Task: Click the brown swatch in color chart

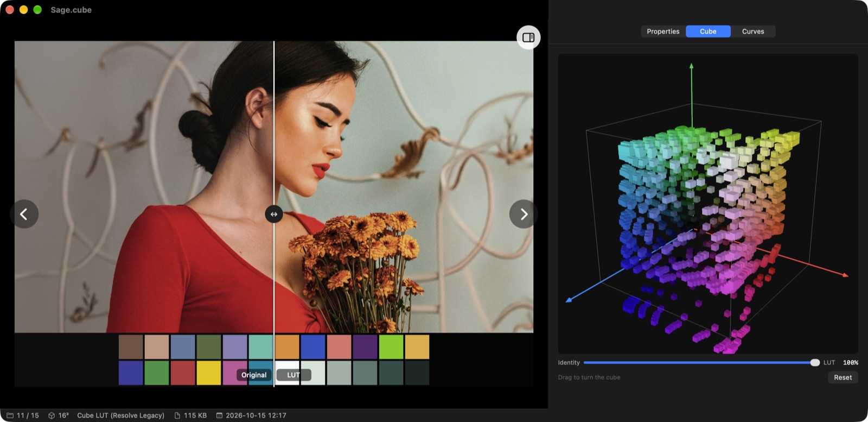Action: coord(131,347)
